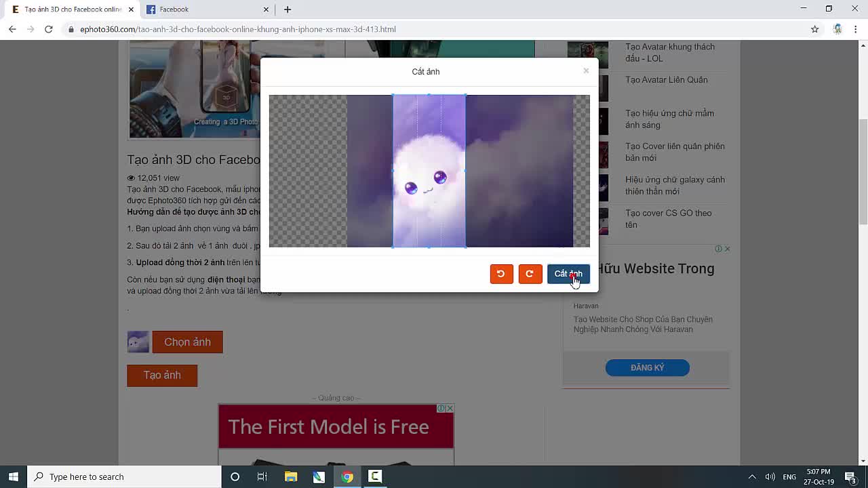Click The First Model is Free banner
This screenshot has width=868, height=488.
(x=336, y=427)
